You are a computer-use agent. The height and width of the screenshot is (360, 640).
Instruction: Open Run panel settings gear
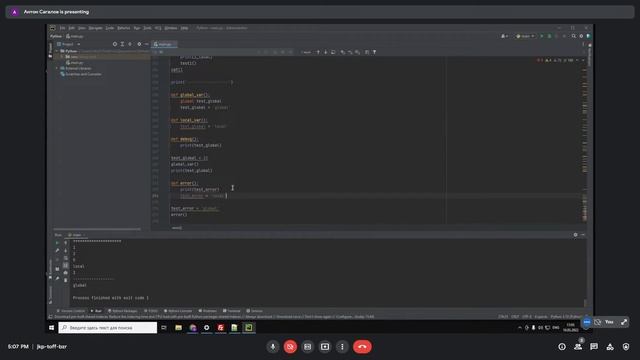coord(576,235)
